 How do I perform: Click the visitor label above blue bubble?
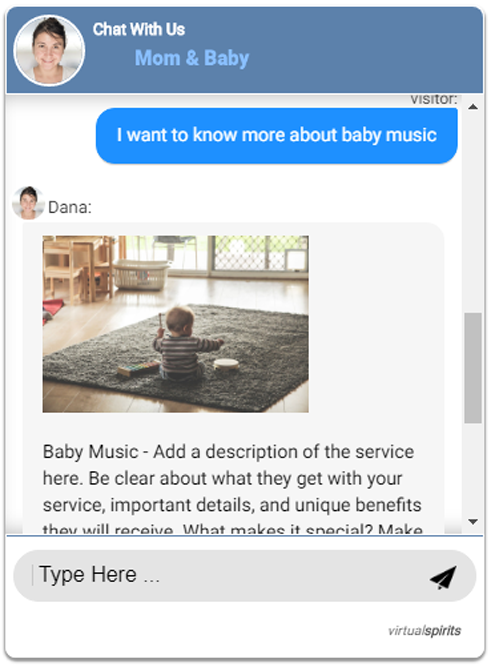[x=434, y=100]
